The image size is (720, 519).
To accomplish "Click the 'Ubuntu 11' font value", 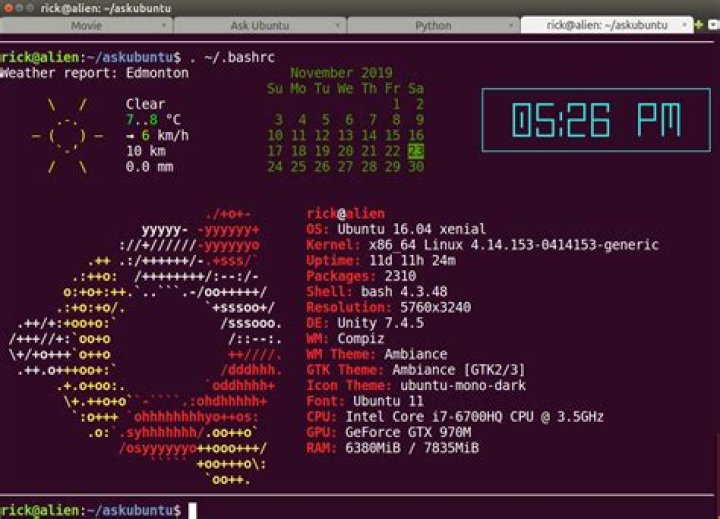I will pos(388,401).
